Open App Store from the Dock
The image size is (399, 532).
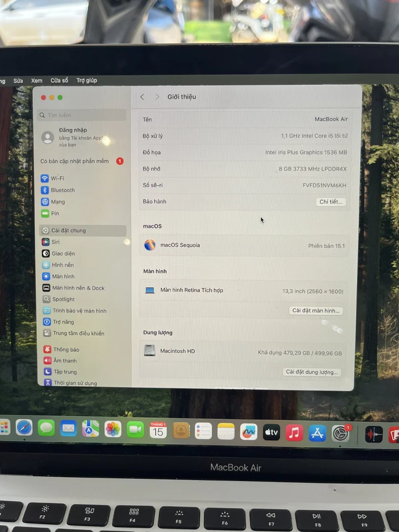317,433
